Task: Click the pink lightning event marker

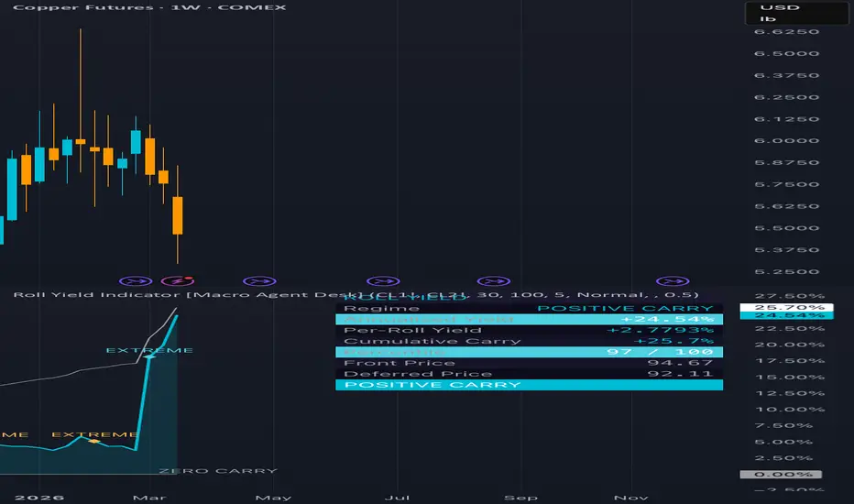Action: [x=178, y=281]
